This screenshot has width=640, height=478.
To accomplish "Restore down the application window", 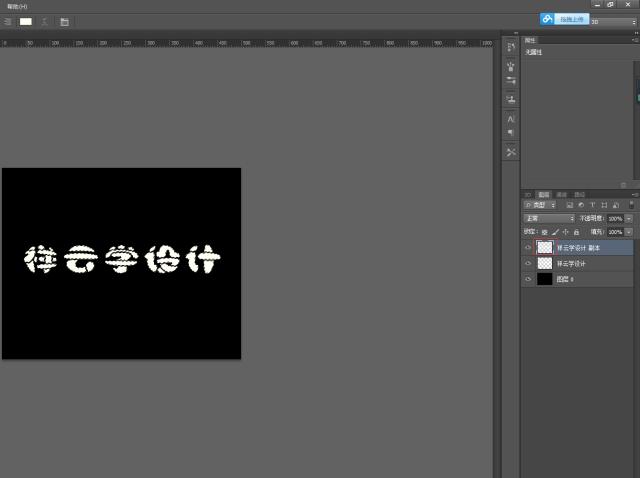I will click(611, 4).
